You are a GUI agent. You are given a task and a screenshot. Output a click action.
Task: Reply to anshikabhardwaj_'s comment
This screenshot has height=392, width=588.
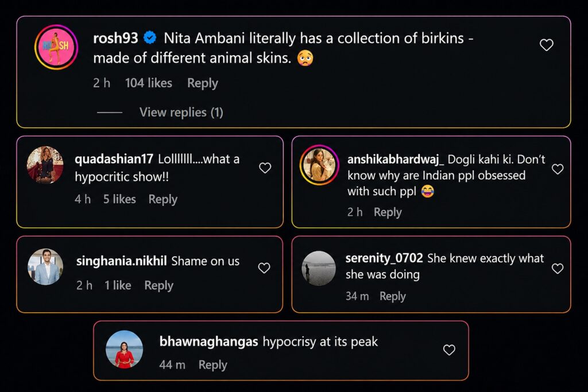click(x=388, y=212)
